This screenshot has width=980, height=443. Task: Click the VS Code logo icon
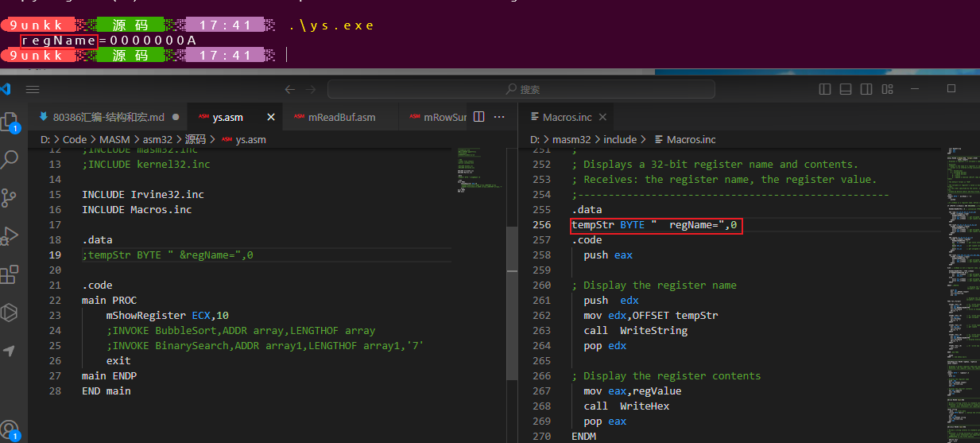(x=6, y=89)
